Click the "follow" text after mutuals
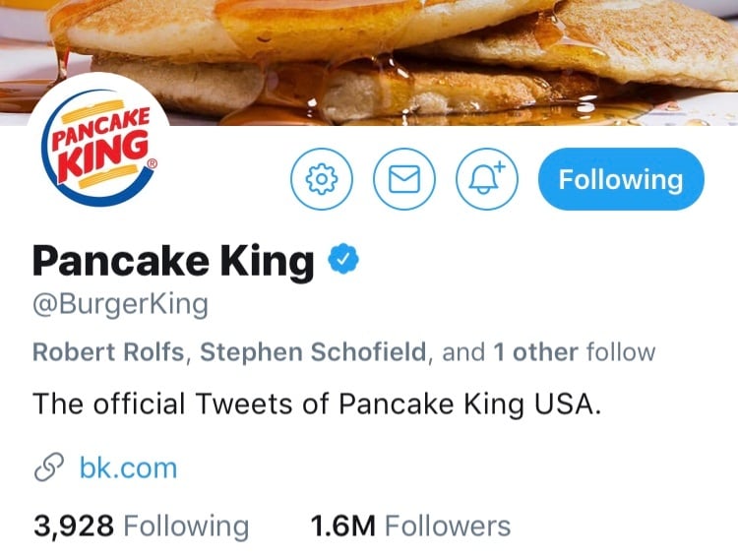This screenshot has height=560, width=738. click(x=621, y=352)
